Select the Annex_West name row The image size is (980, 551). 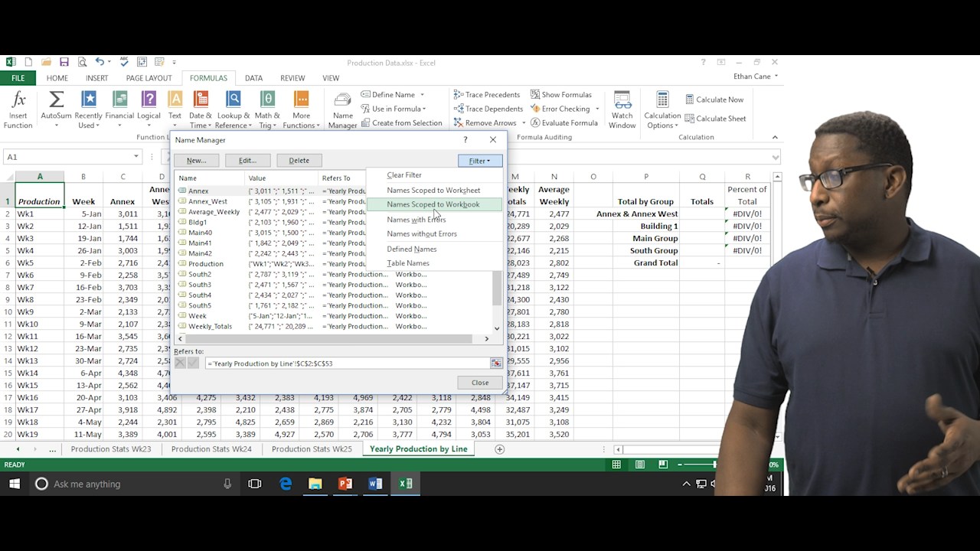click(x=272, y=201)
